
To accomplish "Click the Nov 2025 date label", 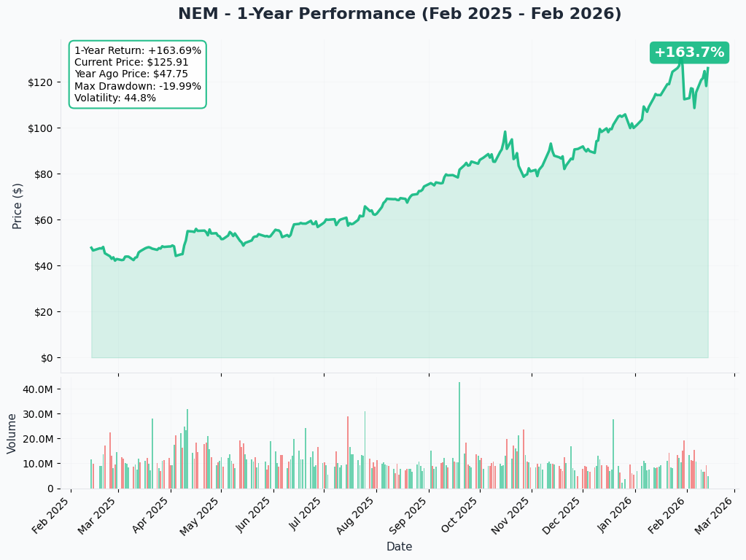I will pos(512,515).
